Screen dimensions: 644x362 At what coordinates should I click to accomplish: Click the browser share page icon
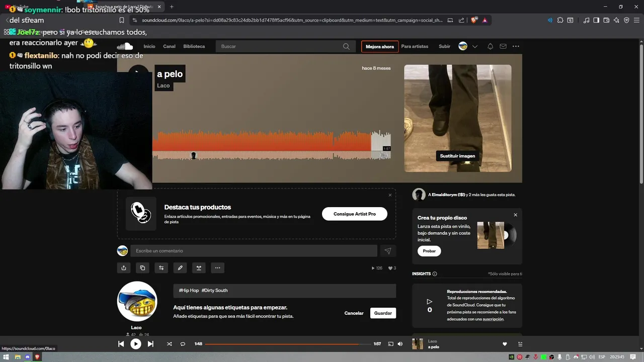(461, 20)
